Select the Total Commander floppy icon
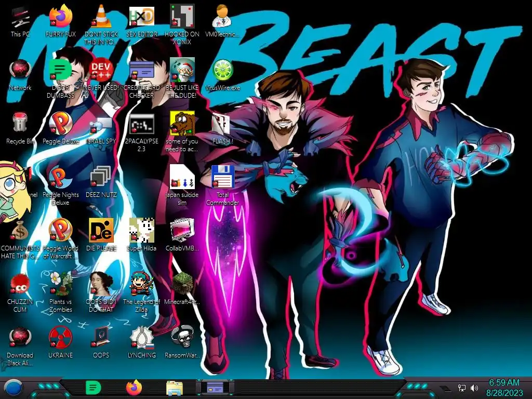532x399 pixels. coord(222,177)
